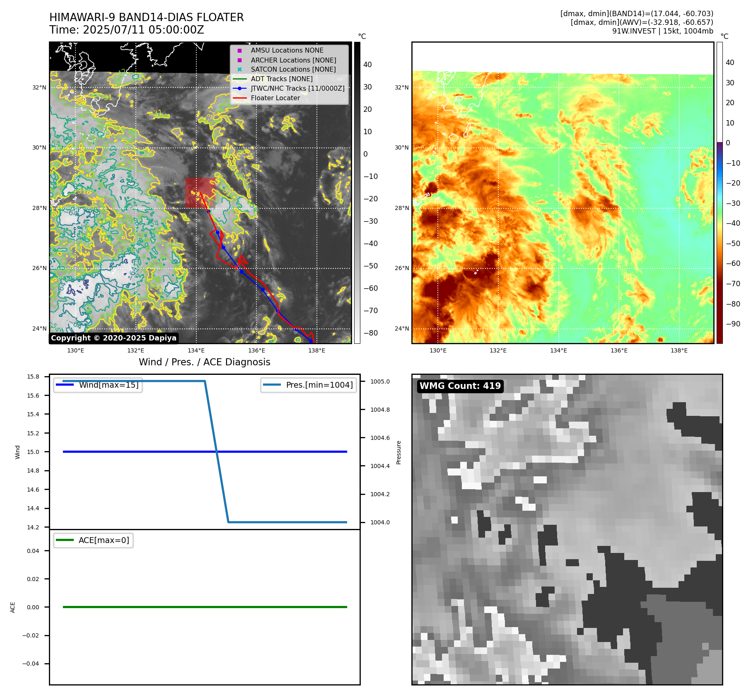Viewport: 751px width, 700px height.
Task: Click the southernmost blue JTWC track point
Action: tap(311, 340)
